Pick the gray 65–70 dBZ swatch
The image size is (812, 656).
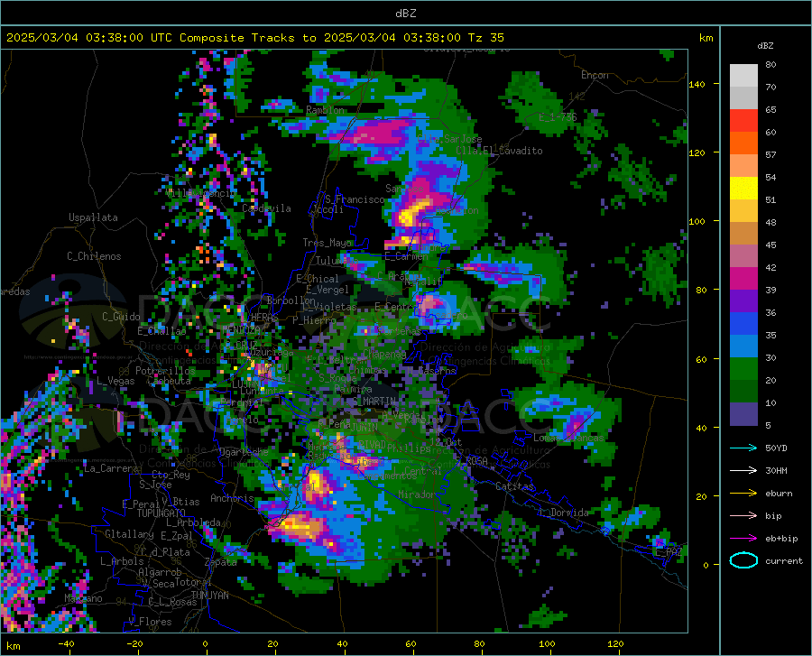743,97
